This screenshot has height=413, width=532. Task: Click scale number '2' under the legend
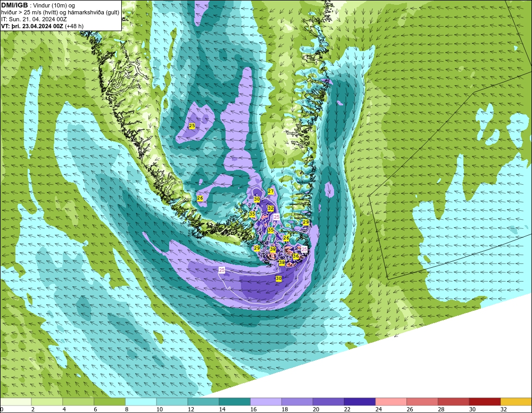pos(33,409)
